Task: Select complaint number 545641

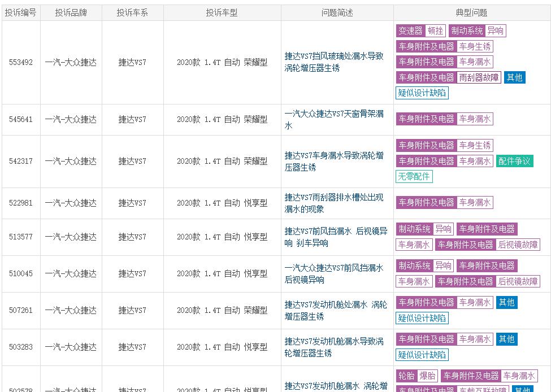Action: (x=21, y=119)
